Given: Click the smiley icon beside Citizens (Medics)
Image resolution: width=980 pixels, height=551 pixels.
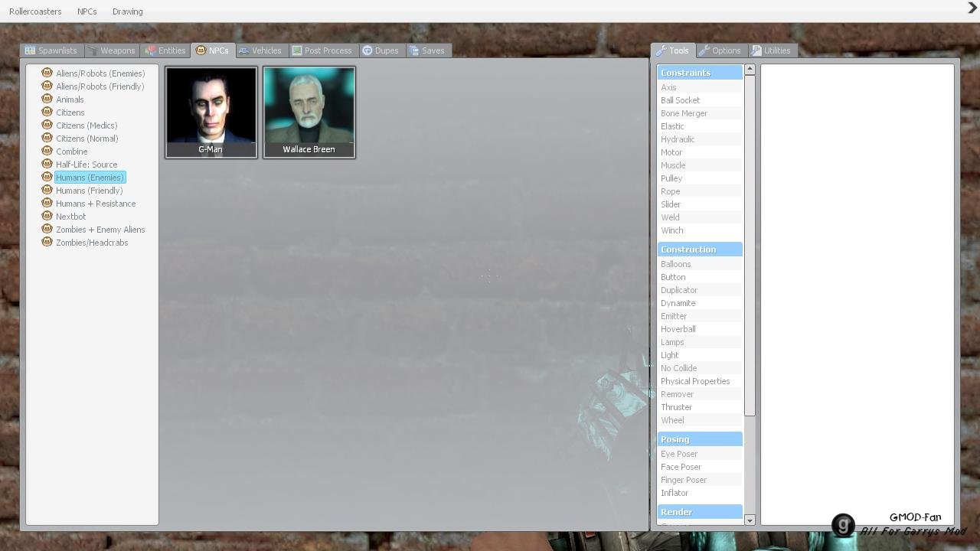Looking at the screenshot, I should pyautogui.click(x=47, y=125).
